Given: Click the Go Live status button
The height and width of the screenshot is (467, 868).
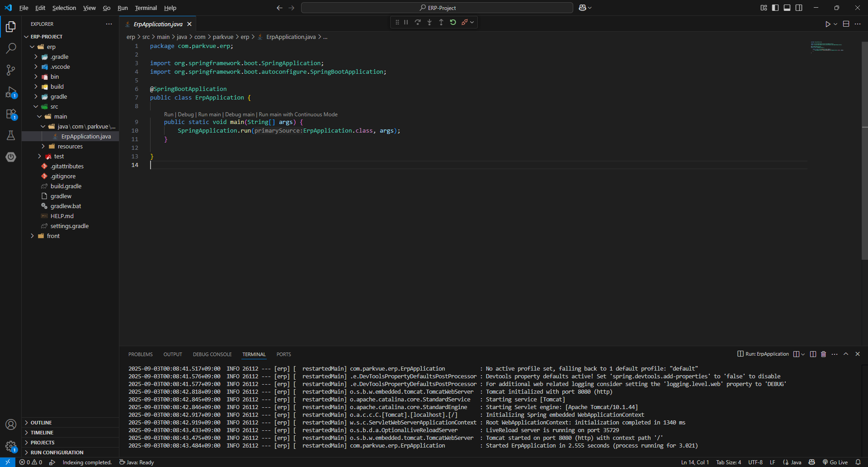Looking at the screenshot, I should [835, 462].
